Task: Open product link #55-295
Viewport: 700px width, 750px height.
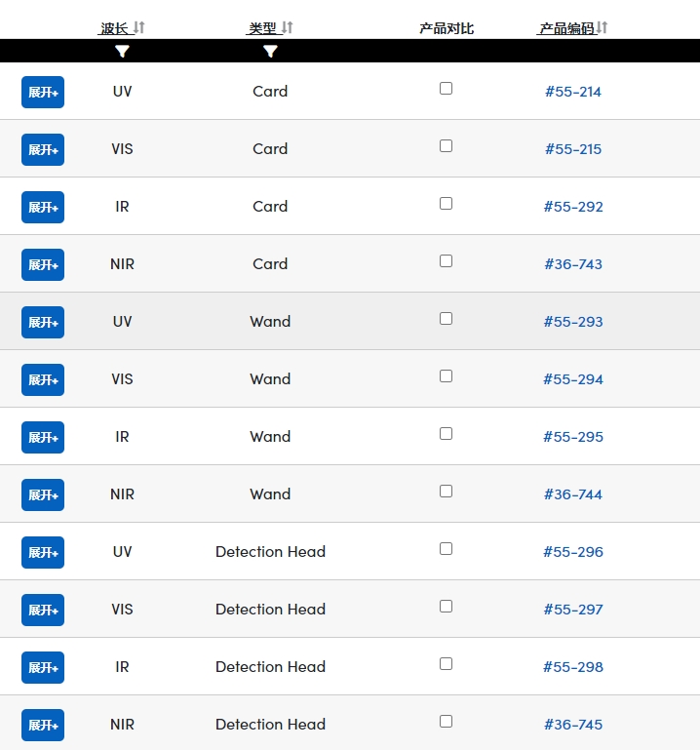Action: 573,437
